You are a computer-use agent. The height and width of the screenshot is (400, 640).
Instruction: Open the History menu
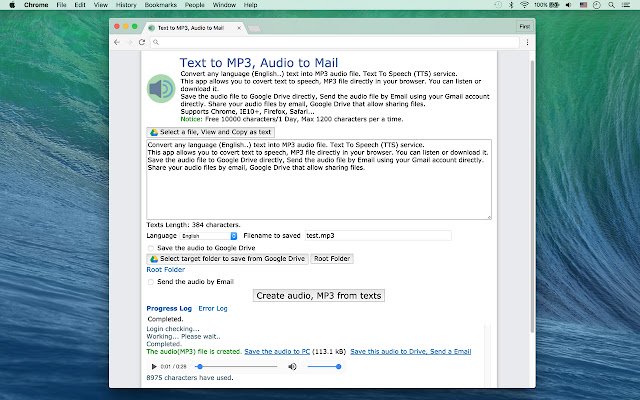[x=126, y=5]
